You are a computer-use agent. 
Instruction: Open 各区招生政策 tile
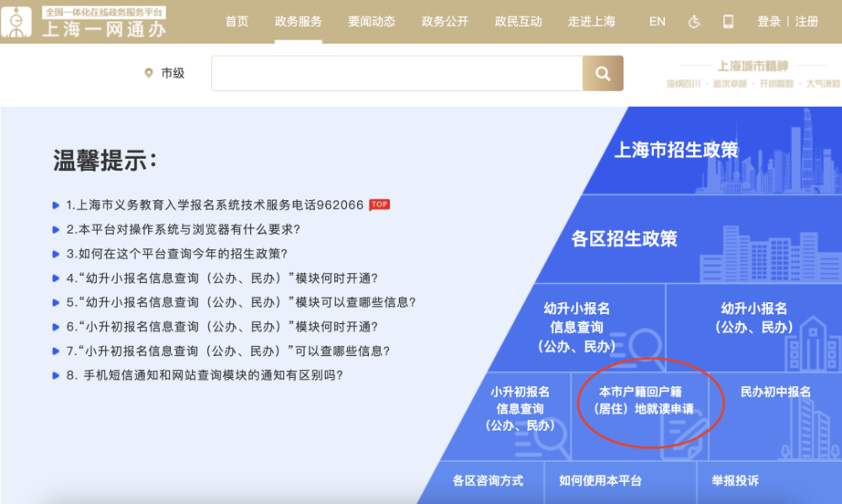click(624, 238)
